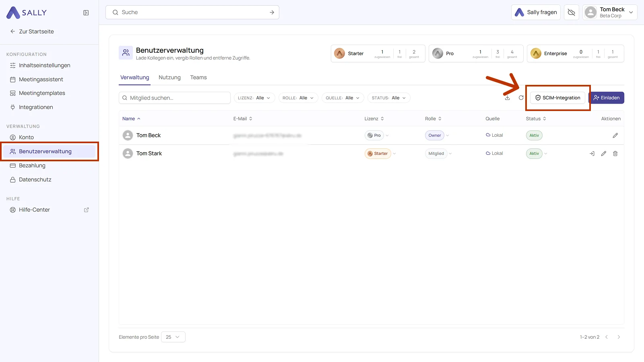This screenshot has height=362, width=644.
Task: Click the Pro license card
Action: coord(476,53)
